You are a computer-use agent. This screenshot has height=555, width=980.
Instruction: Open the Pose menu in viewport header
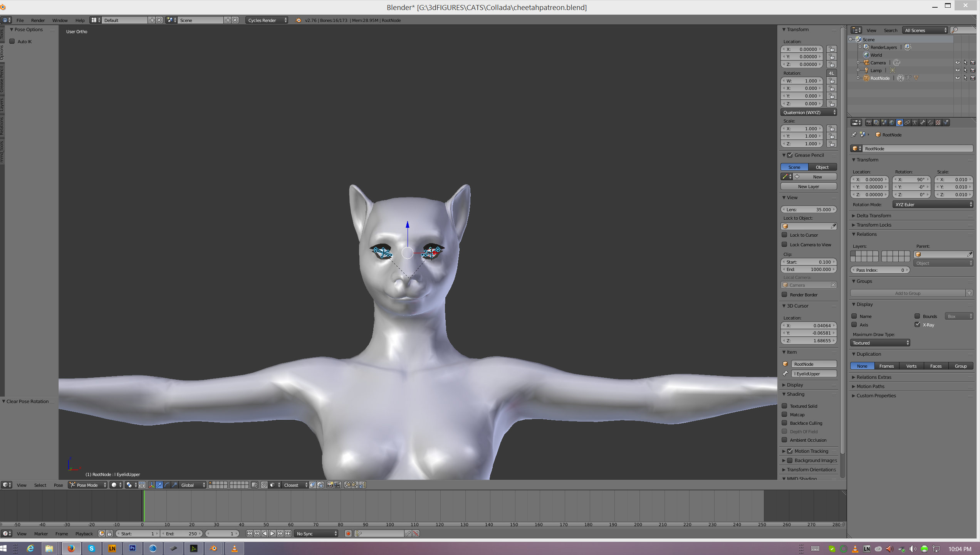[58, 485]
